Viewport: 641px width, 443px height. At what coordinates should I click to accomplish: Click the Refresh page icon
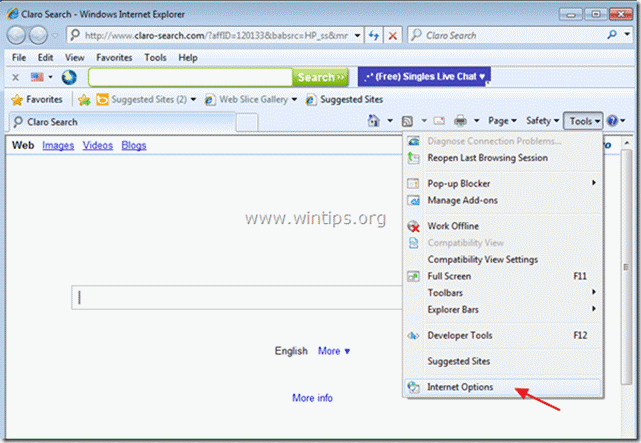pos(374,36)
